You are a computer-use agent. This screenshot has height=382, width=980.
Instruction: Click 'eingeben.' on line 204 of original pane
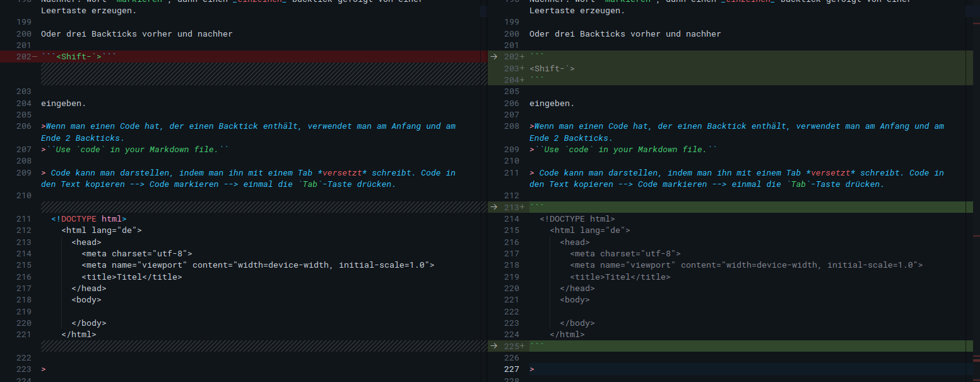click(64, 103)
